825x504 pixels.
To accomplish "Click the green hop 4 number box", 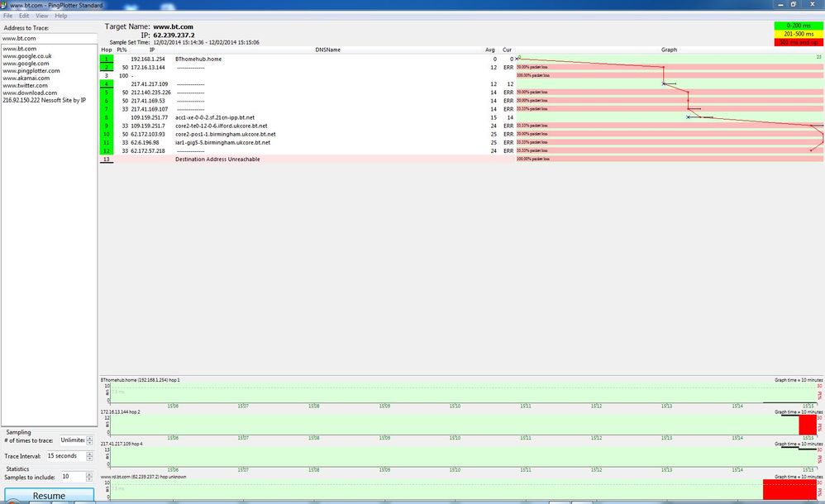I will tap(107, 84).
